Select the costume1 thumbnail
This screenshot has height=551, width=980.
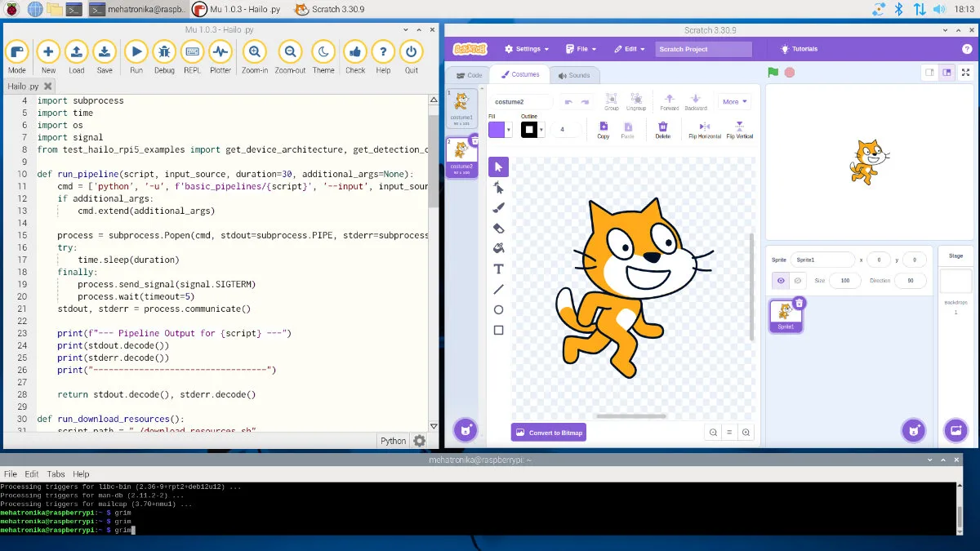[461, 107]
